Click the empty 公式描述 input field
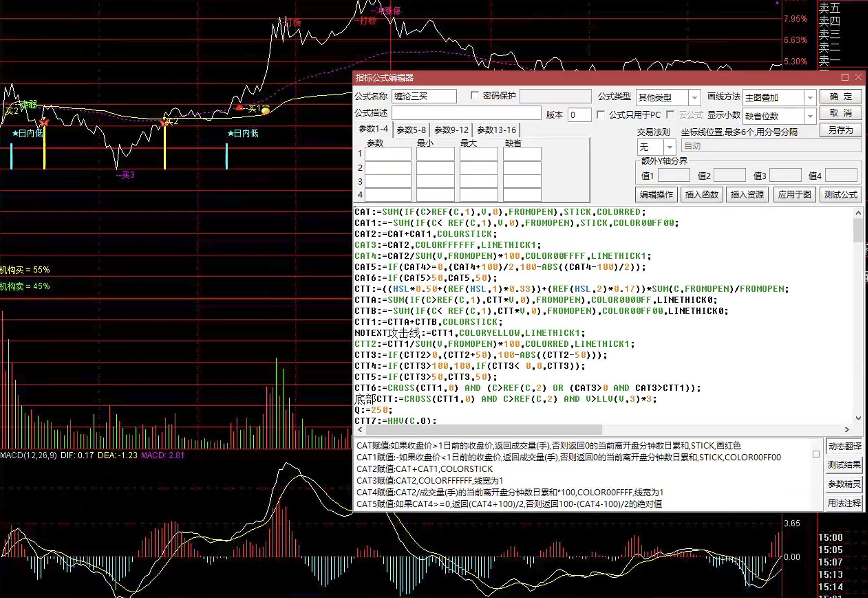The image size is (868, 598). [466, 113]
